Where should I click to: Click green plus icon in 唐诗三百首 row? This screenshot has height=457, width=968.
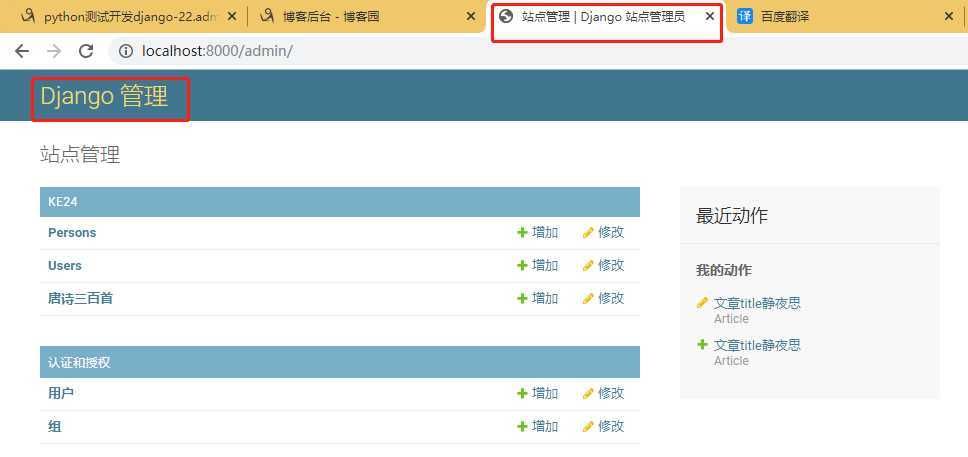(522, 298)
